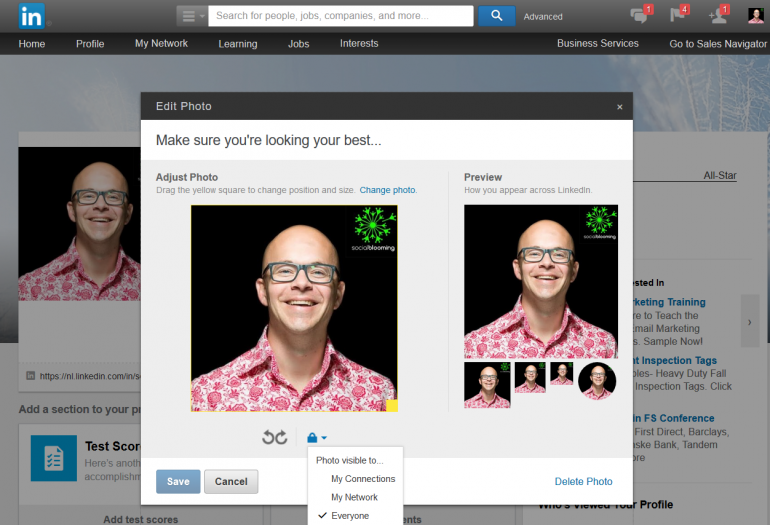Click the large preview photo
This screenshot has width=770, height=525.
(x=541, y=281)
